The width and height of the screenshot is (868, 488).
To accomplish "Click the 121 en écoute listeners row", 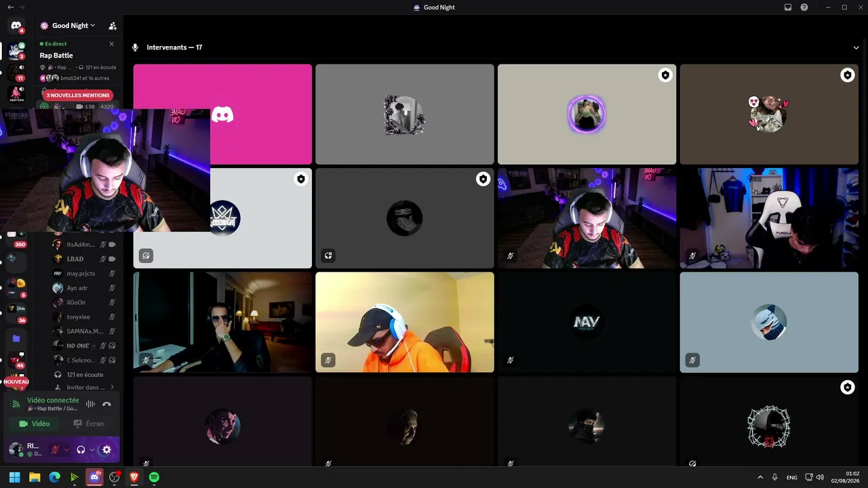I will pyautogui.click(x=84, y=374).
